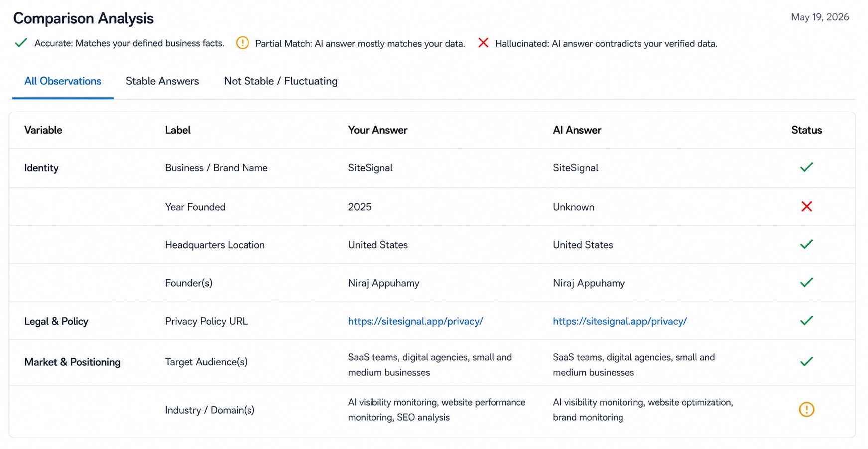Click the red X status for Year Founded
This screenshot has height=449, width=868.
806,206
